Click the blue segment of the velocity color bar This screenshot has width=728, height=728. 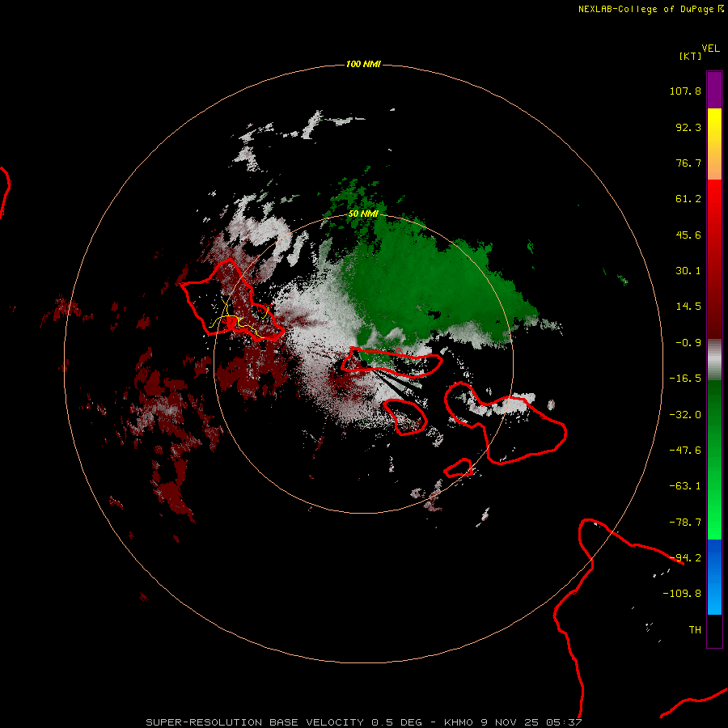pyautogui.click(x=714, y=577)
